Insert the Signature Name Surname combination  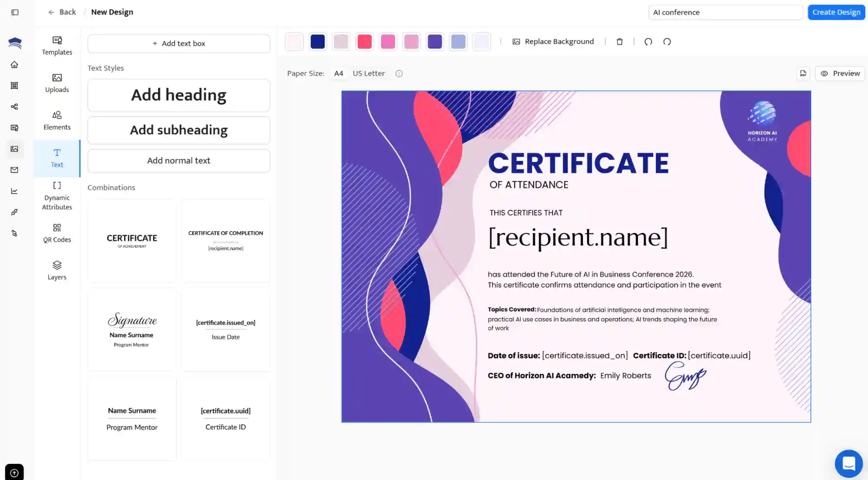[132, 329]
